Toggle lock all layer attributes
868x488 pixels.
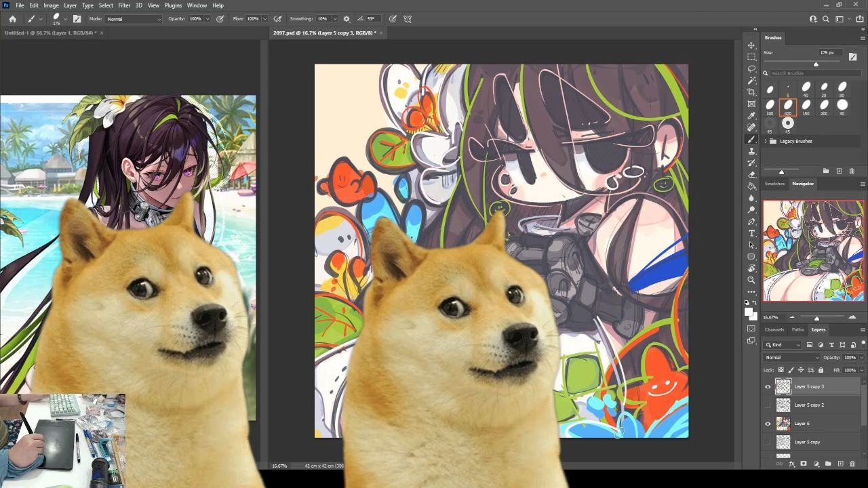821,370
